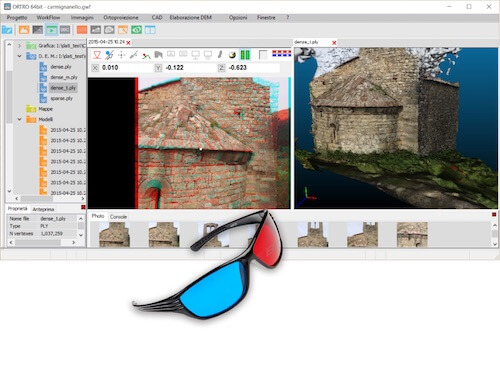Click the blue two-column layout icon
The image size is (500, 374).
pos(150,30)
